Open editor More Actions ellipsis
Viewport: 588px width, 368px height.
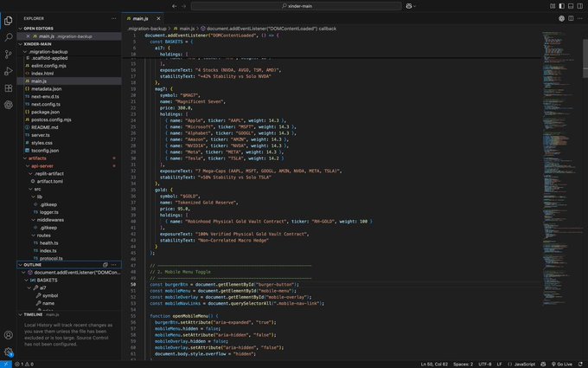click(579, 18)
